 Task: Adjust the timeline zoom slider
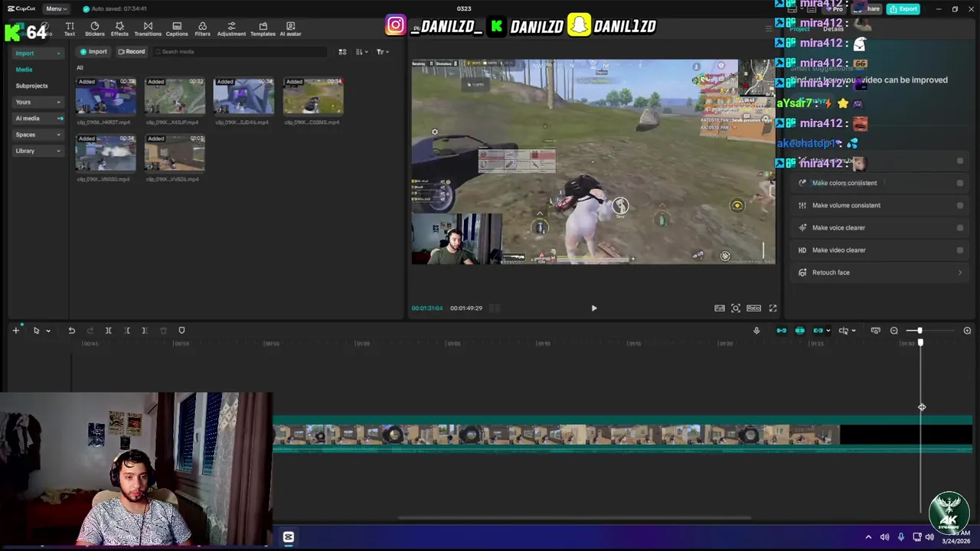pos(920,331)
